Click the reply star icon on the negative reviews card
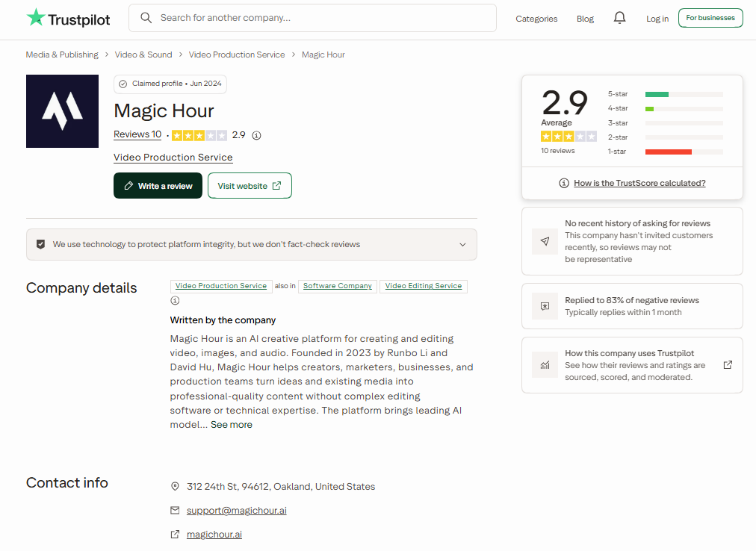This screenshot has width=756, height=551. pyautogui.click(x=545, y=306)
